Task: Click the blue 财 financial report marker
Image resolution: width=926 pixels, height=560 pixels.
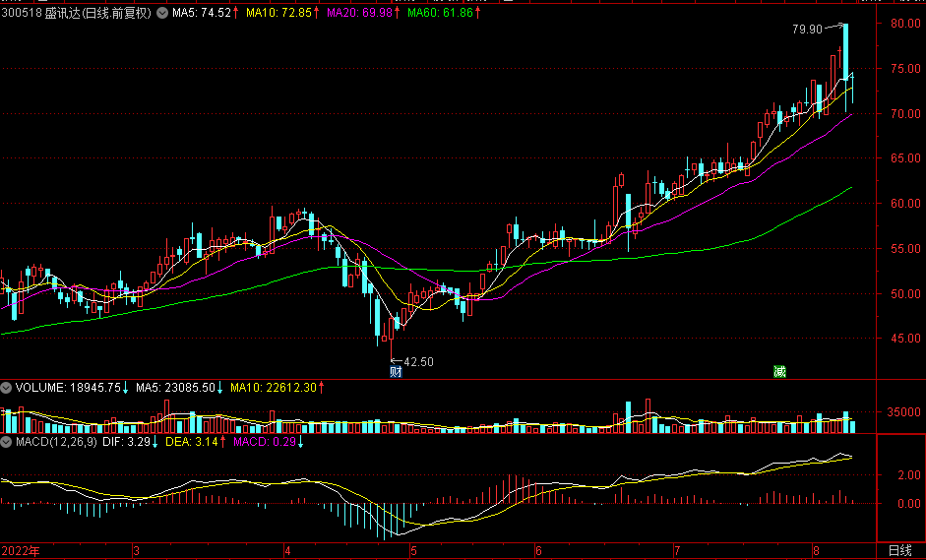Action: [396, 372]
